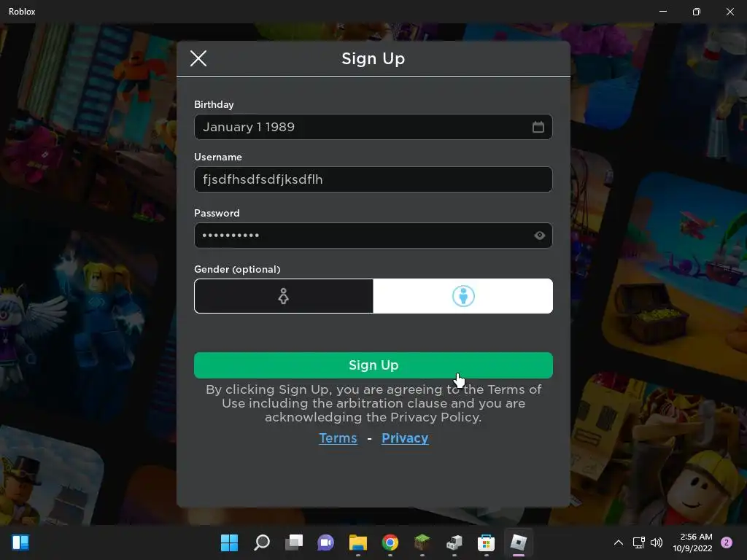Click the Username input field
Image resolution: width=747 pixels, height=560 pixels.
[x=373, y=179]
